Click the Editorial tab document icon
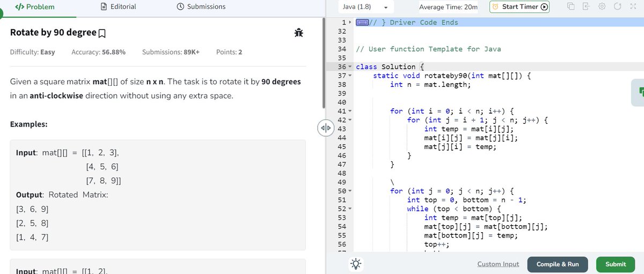Image resolution: width=644 pixels, height=274 pixels. pyautogui.click(x=104, y=7)
